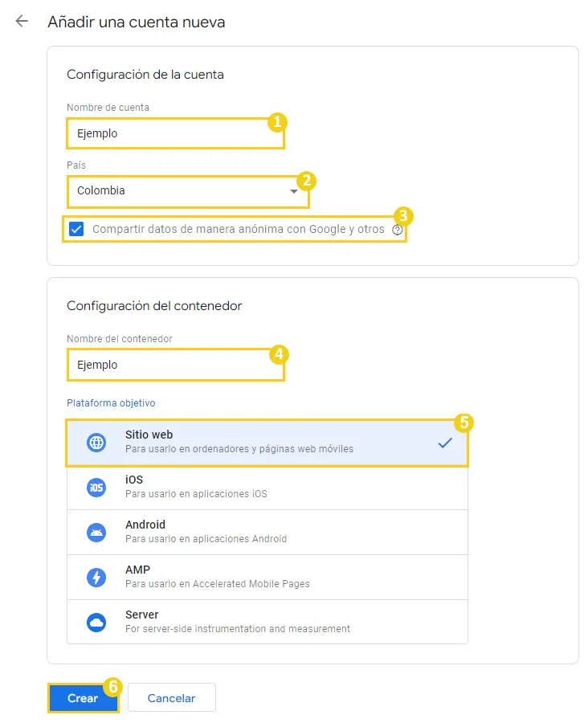
Task: Click the Cancelar button
Action: (172, 698)
